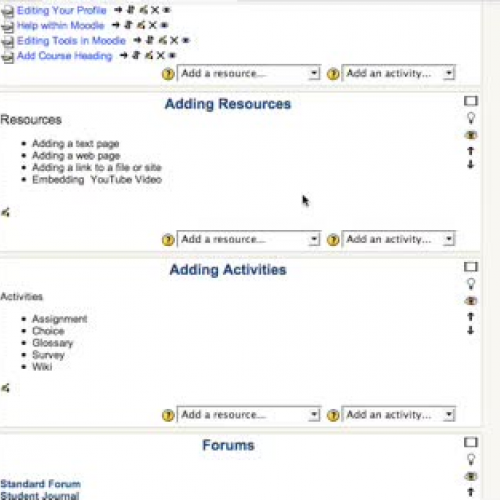The width and height of the screenshot is (500, 500).
Task: Edit the Add Course Heading resource
Action: click(x=149, y=55)
